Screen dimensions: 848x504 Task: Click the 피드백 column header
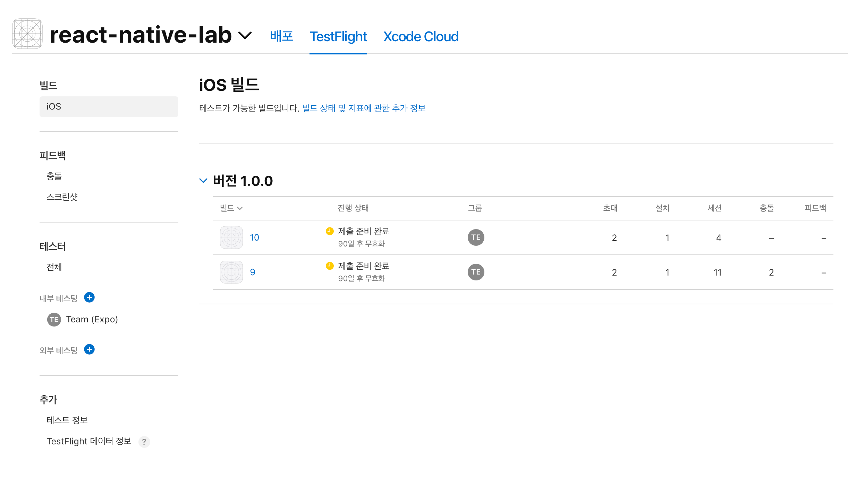tap(815, 208)
